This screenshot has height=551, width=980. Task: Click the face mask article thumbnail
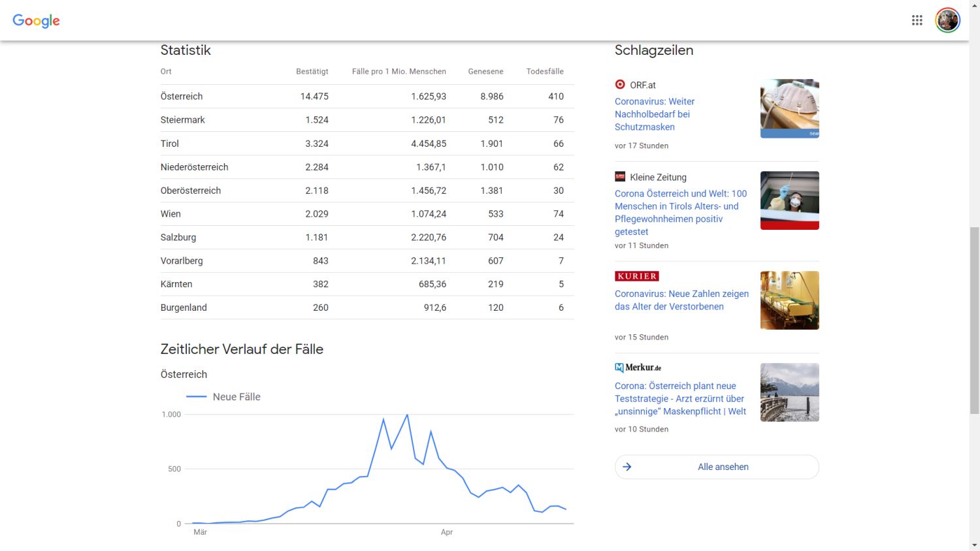pyautogui.click(x=789, y=108)
